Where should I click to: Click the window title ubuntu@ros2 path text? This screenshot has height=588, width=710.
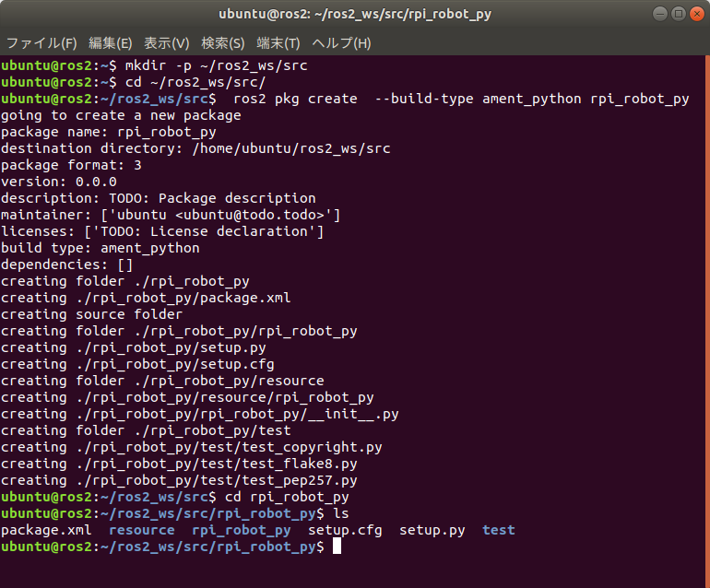[x=355, y=15]
